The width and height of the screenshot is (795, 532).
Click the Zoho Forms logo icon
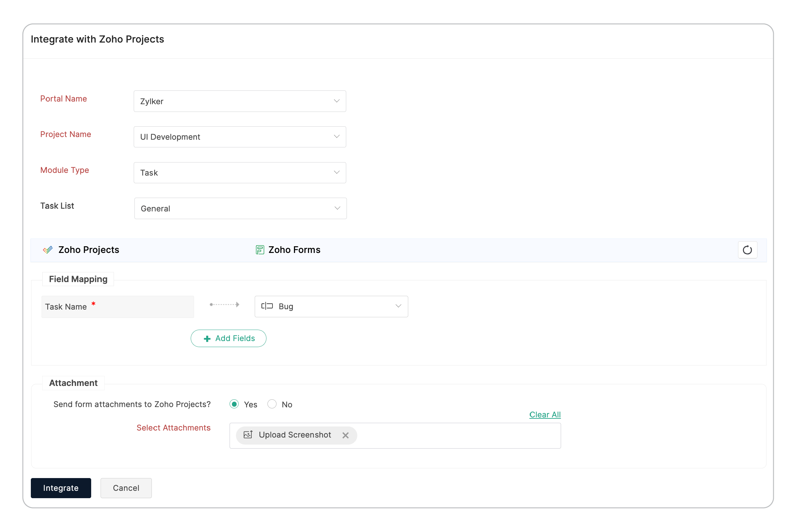260,250
